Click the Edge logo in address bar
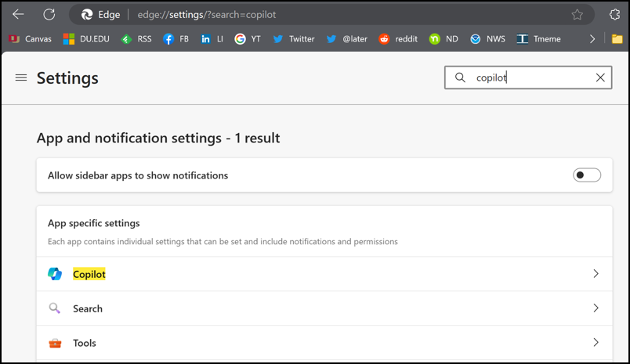Screen dimensions: 630x364 [87, 15]
